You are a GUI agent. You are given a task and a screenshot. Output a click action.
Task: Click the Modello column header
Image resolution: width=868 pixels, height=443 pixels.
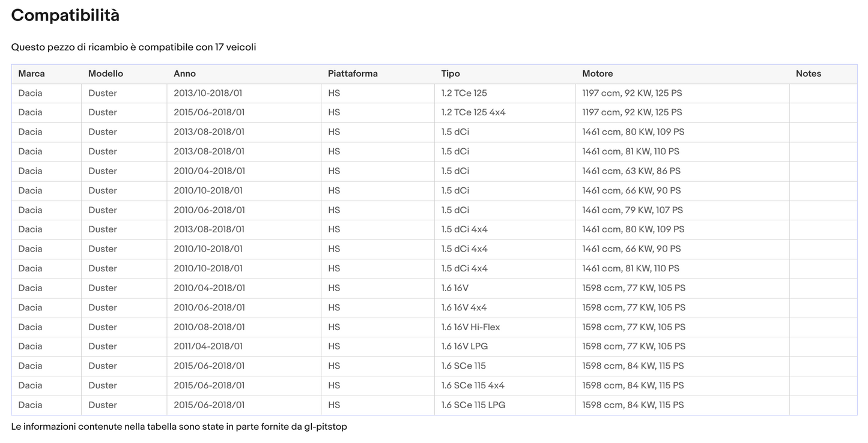[124, 74]
